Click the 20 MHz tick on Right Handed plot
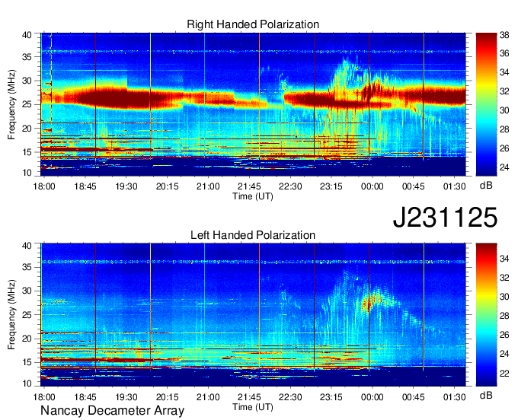 point(27,129)
